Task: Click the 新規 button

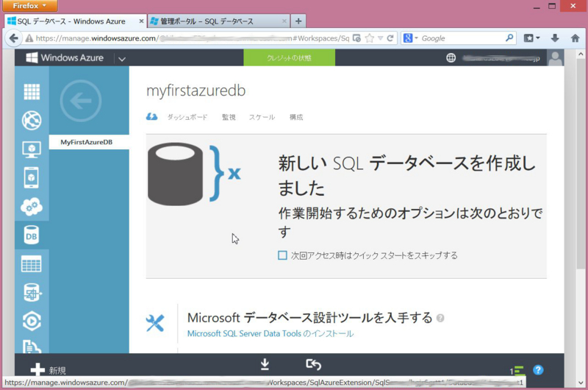Action: [49, 370]
